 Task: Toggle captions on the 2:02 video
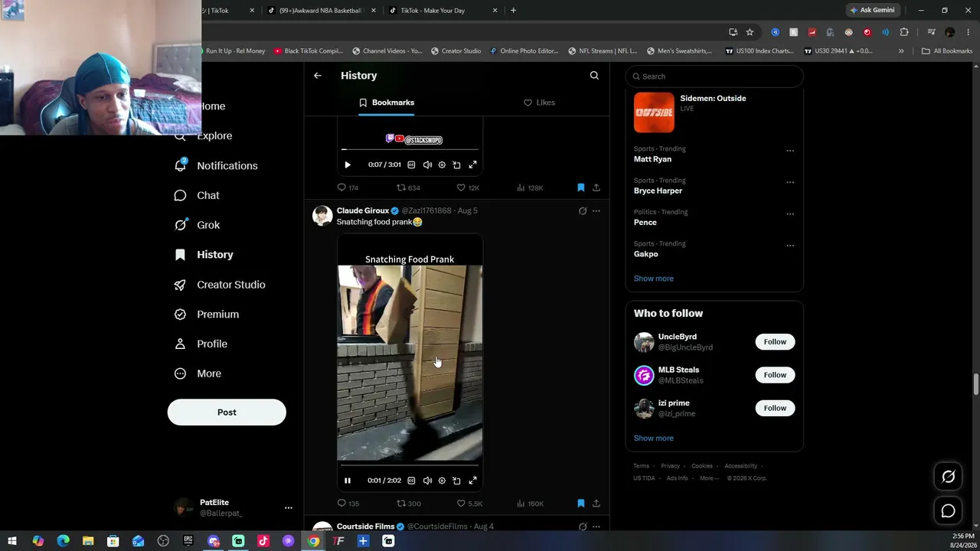(x=411, y=481)
